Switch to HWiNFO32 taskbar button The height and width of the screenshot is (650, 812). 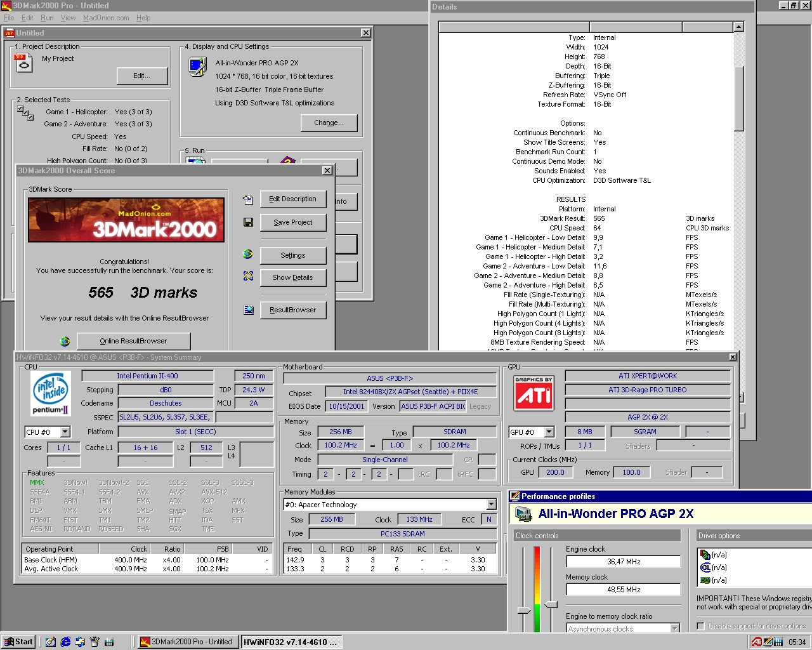click(x=291, y=642)
